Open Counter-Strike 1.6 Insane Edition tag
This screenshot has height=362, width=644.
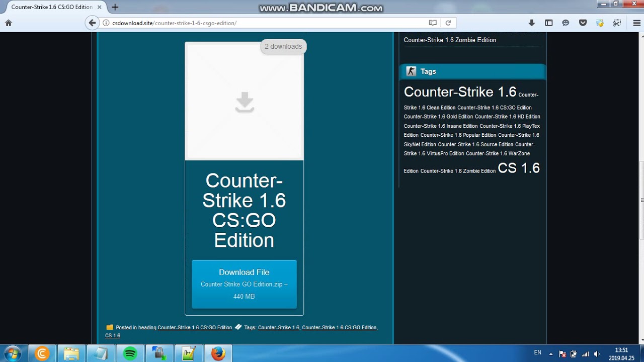(441, 126)
